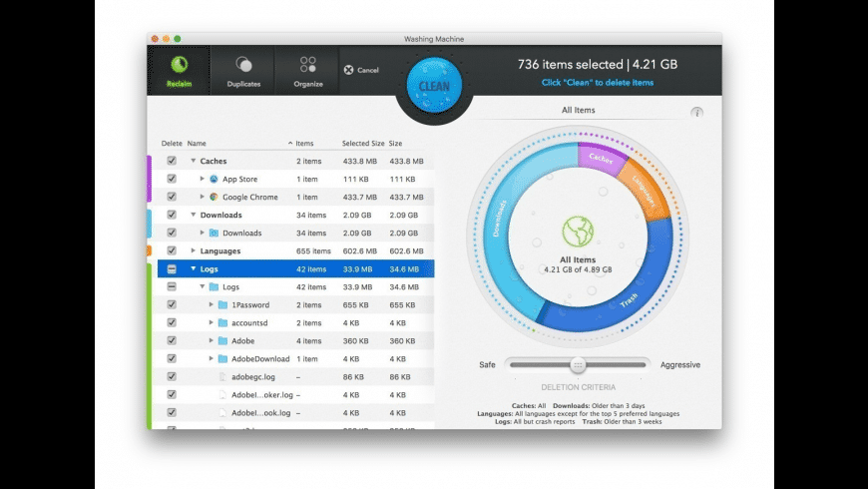This screenshot has width=868, height=489.
Task: Click the 1Password folder icon
Action: [222, 304]
